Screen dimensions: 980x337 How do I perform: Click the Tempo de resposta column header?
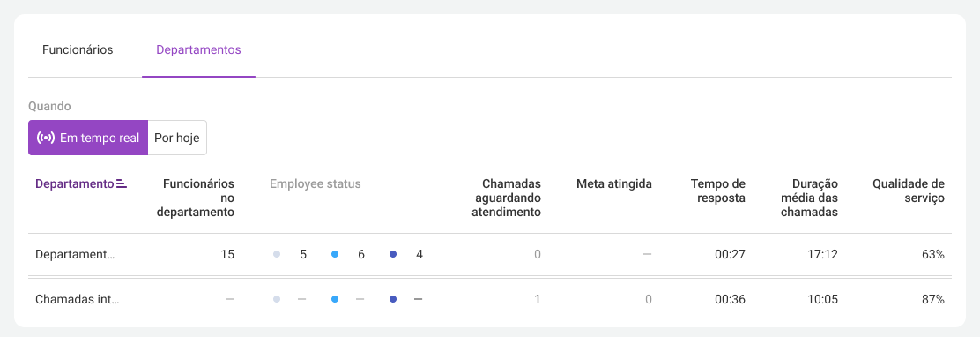click(x=718, y=191)
